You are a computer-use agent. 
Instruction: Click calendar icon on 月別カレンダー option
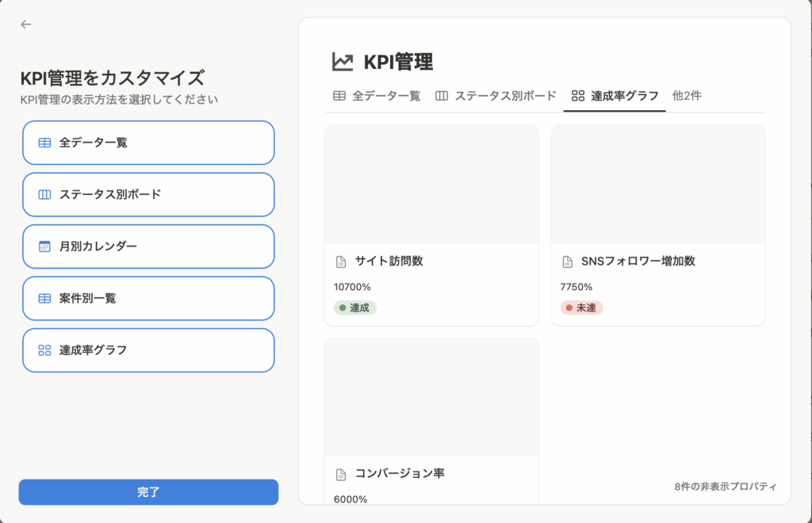pos(44,246)
